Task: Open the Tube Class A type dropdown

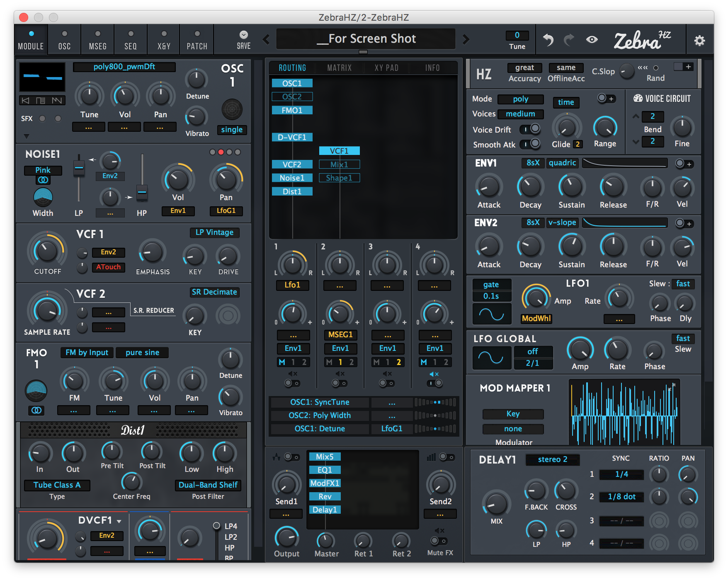Action: 57,485
